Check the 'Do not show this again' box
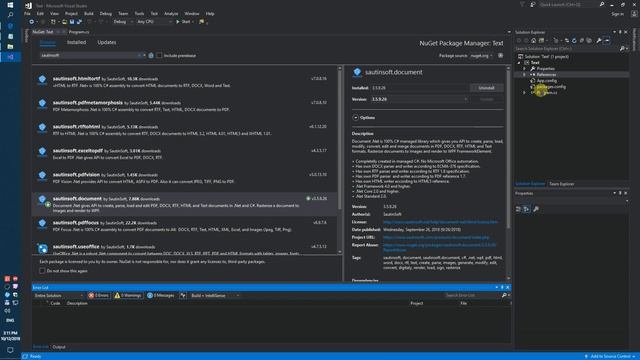640x360 pixels. click(x=42, y=271)
